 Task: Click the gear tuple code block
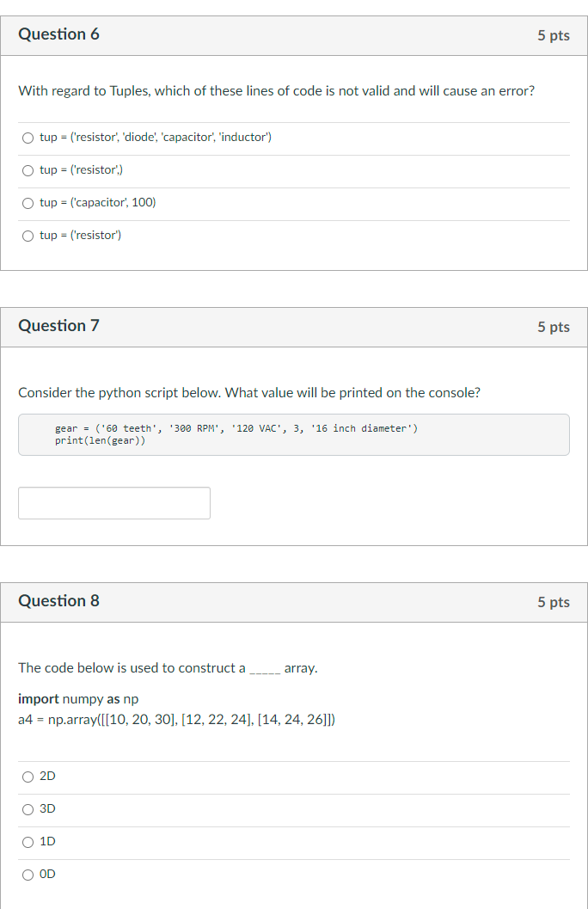coord(294,435)
